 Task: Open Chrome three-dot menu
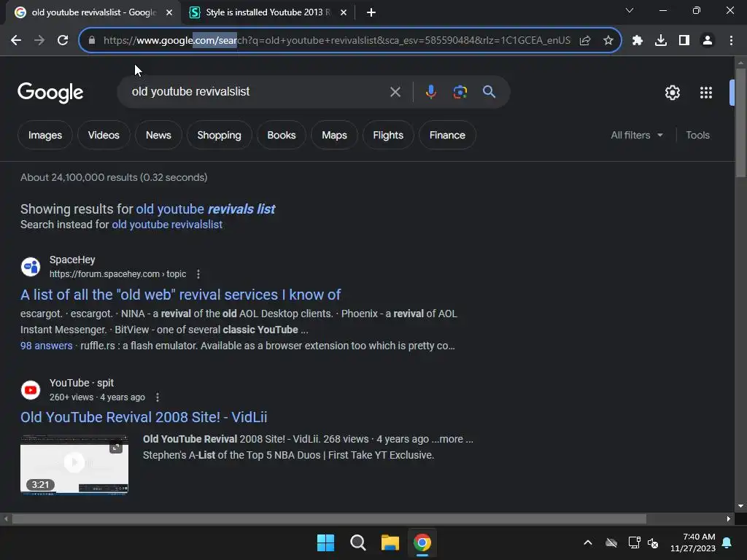point(731,41)
